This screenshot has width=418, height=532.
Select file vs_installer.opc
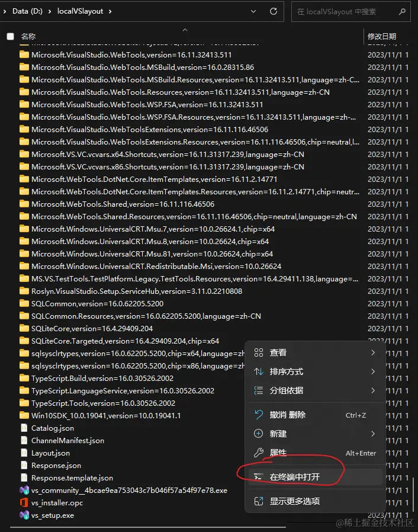[x=57, y=502]
